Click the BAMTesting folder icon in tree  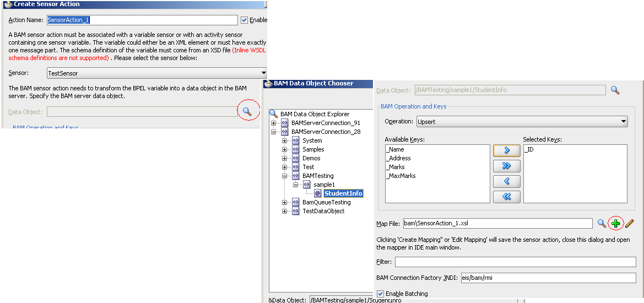tap(296, 176)
